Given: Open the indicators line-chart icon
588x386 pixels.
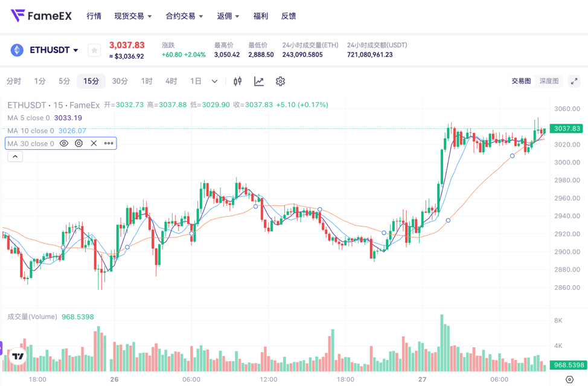Looking at the screenshot, I should (x=259, y=81).
